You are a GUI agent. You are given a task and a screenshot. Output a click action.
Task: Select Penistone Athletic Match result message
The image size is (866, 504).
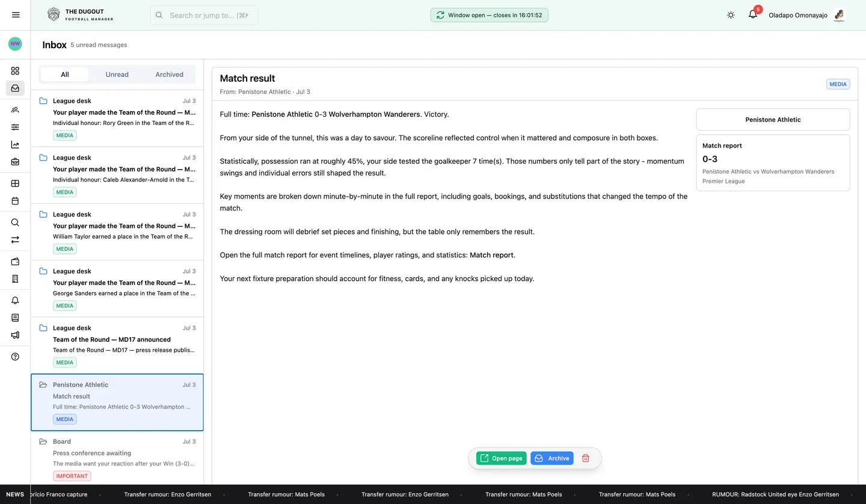[117, 402]
